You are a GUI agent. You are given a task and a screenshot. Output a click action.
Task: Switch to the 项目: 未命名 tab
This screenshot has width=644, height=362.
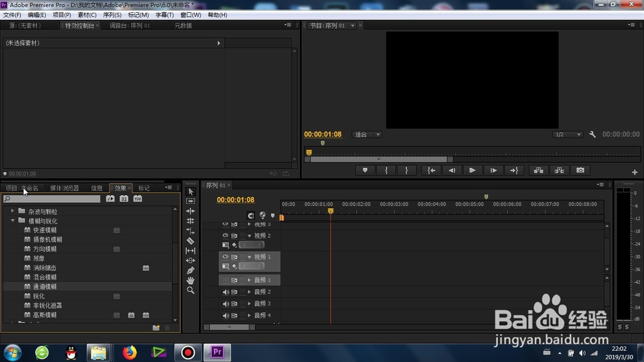22,188
